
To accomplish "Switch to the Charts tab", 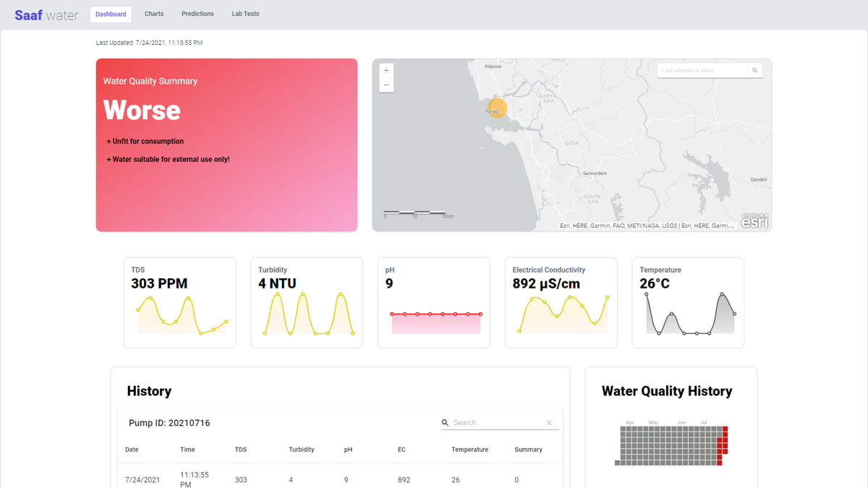I will click(x=154, y=14).
